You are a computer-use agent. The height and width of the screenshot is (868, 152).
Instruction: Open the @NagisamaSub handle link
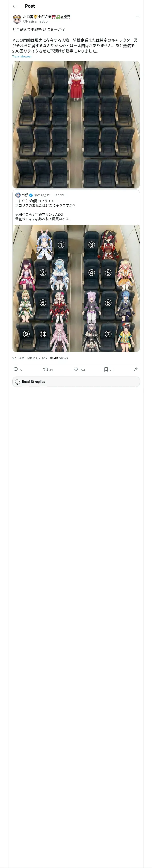(35, 22)
